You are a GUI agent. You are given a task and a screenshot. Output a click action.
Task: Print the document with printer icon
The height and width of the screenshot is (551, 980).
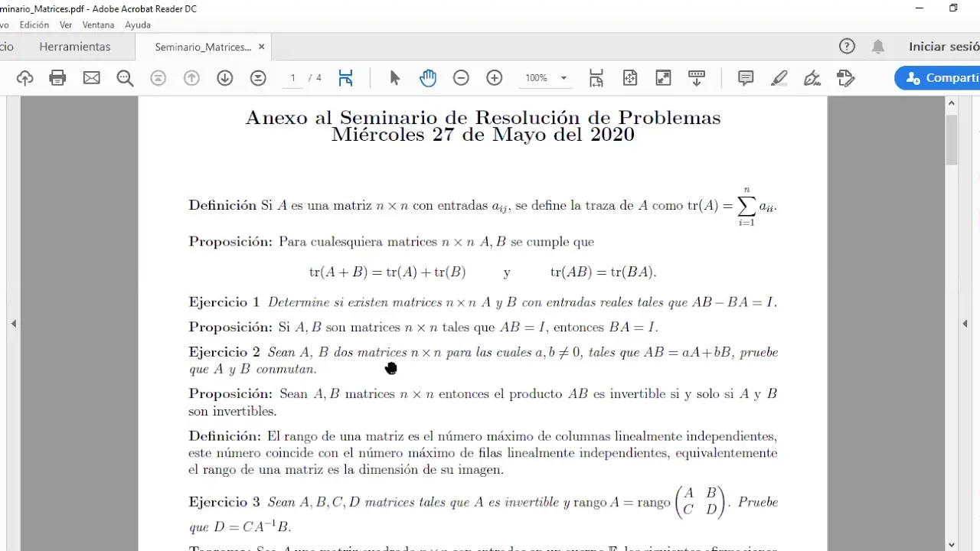click(x=57, y=78)
